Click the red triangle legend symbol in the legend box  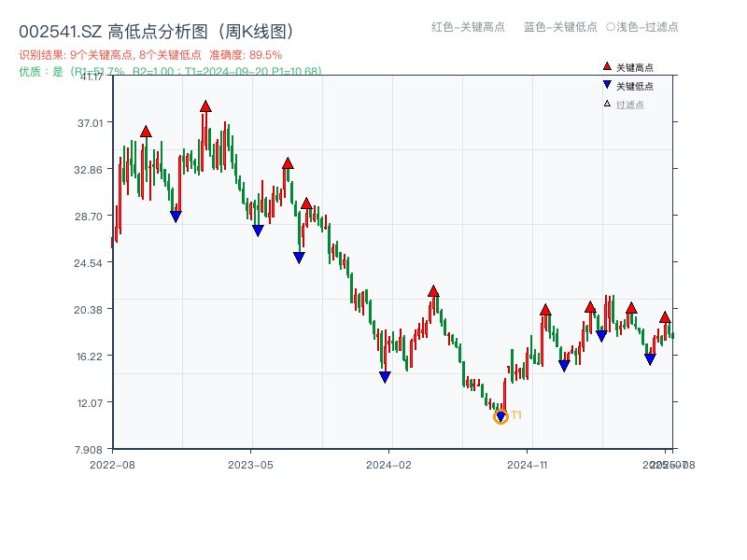606,65
